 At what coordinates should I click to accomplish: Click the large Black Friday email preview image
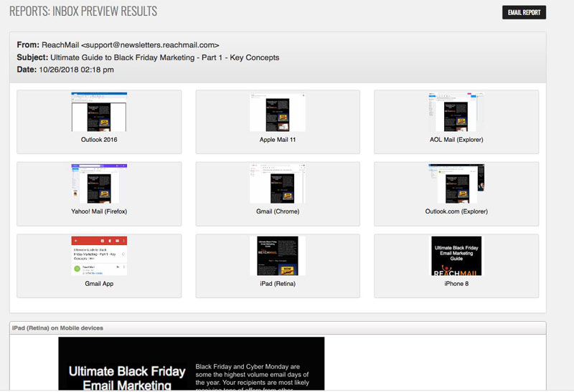(191, 364)
